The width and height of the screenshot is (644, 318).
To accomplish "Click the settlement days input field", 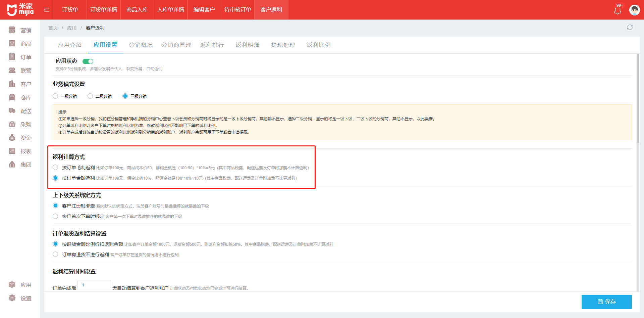I will point(94,285).
